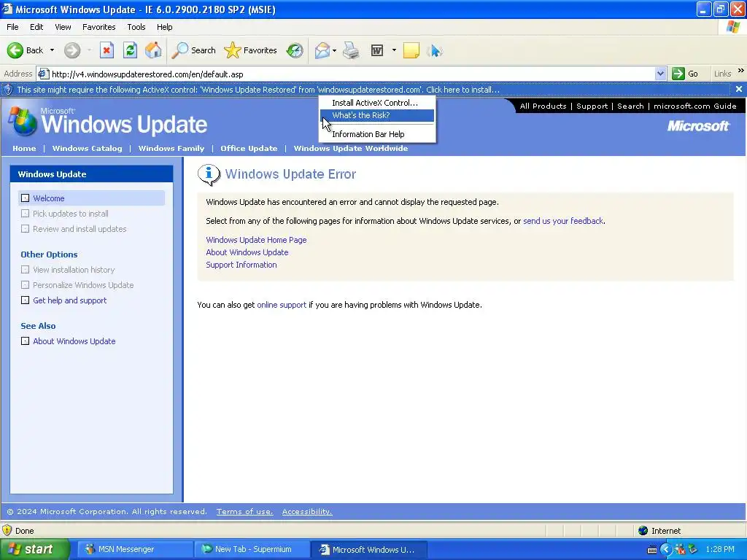Image resolution: width=747 pixels, height=560 pixels.
Task: Click the system tray expand arrow
Action: [665, 549]
